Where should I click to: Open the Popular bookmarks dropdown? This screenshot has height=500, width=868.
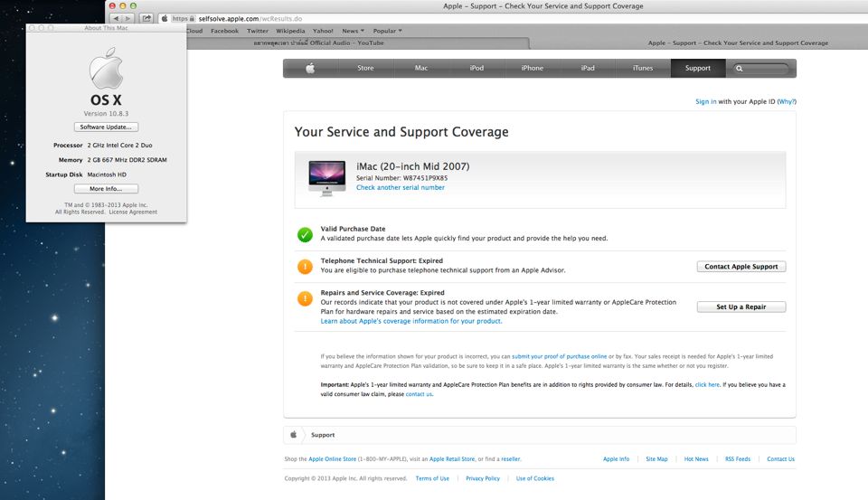tap(388, 31)
